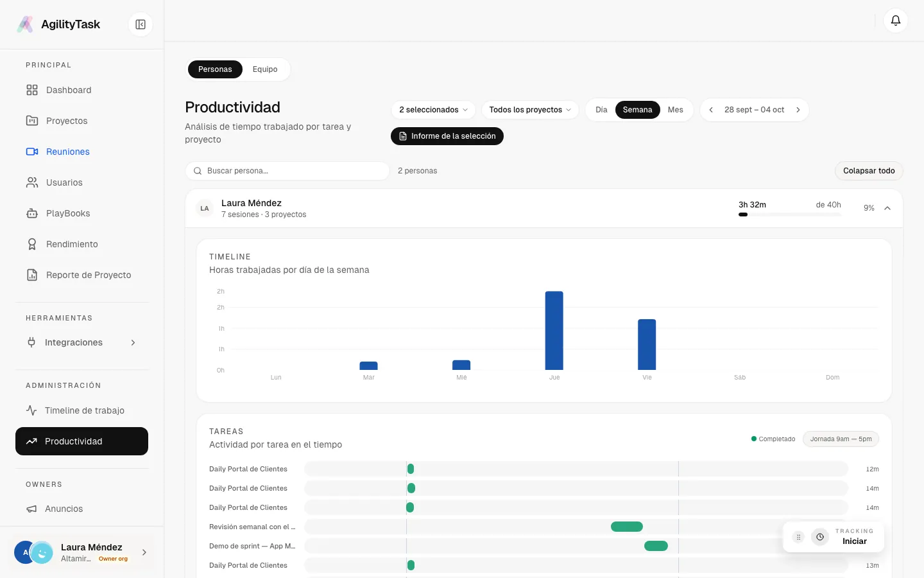
Task: Click the Integraciones plug icon
Action: [31, 342]
